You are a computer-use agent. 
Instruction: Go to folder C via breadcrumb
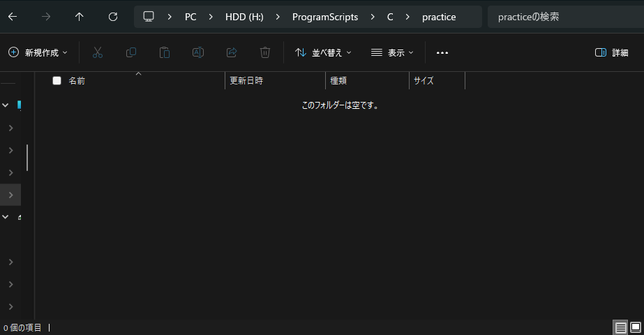(x=390, y=17)
